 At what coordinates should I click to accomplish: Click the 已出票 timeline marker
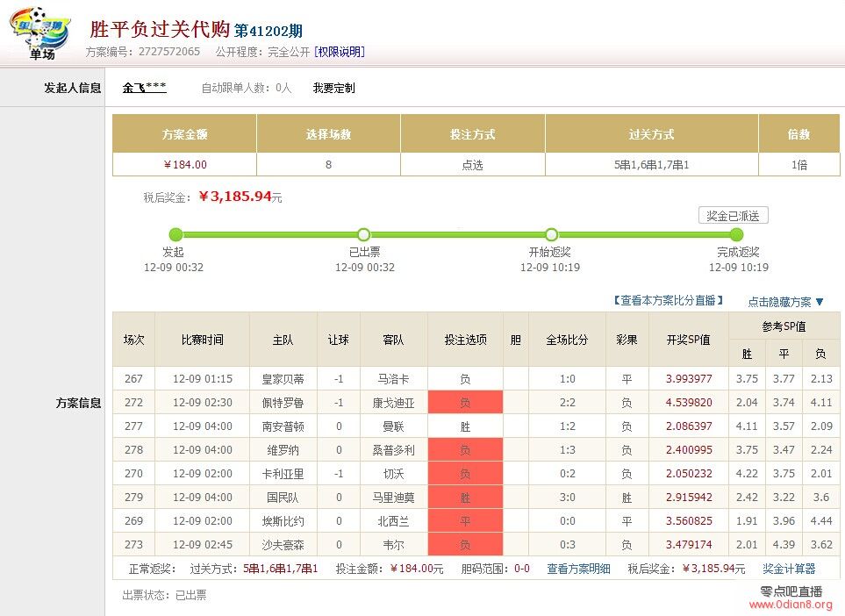click(364, 234)
